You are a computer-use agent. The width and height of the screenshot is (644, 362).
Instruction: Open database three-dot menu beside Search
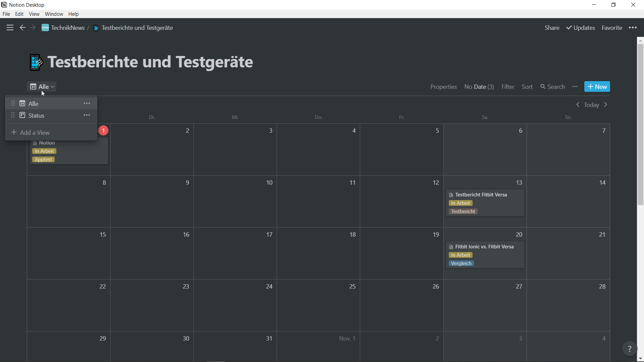(x=575, y=87)
